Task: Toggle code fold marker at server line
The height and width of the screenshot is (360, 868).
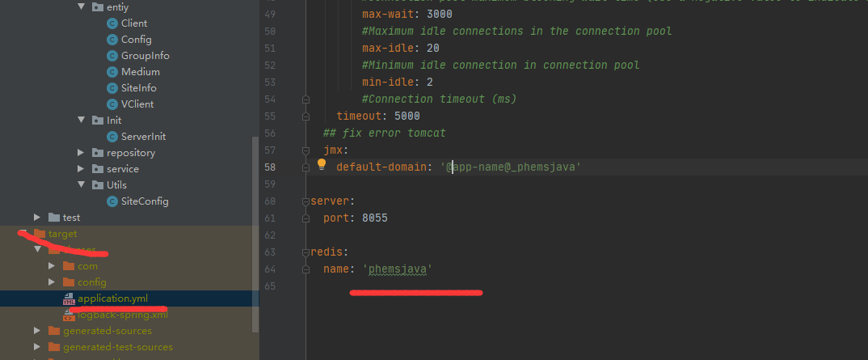Action: (305, 201)
